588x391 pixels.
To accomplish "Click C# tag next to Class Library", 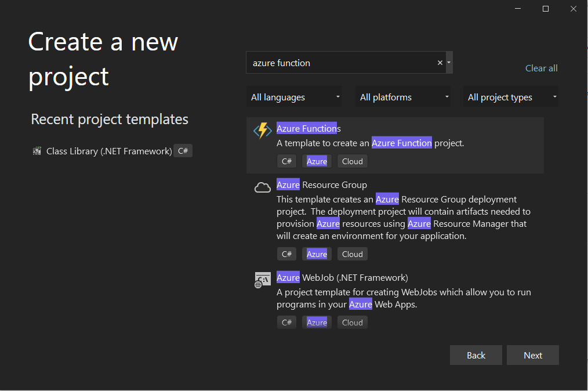I will pos(183,151).
